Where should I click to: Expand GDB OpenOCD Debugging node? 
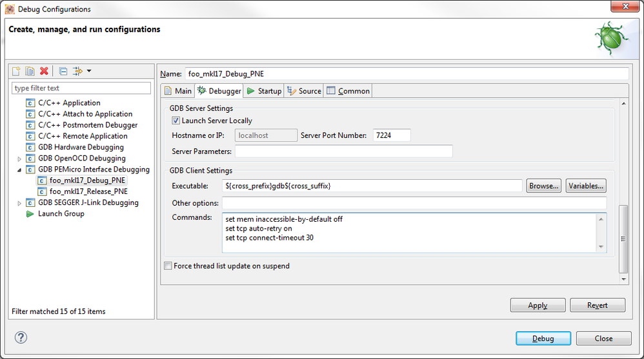pos(19,159)
